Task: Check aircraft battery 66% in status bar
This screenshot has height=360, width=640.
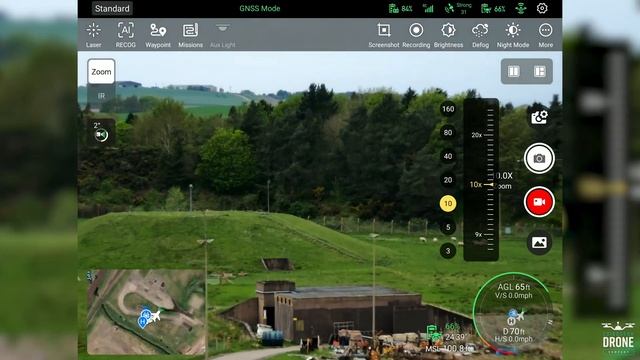Action: pos(493,8)
